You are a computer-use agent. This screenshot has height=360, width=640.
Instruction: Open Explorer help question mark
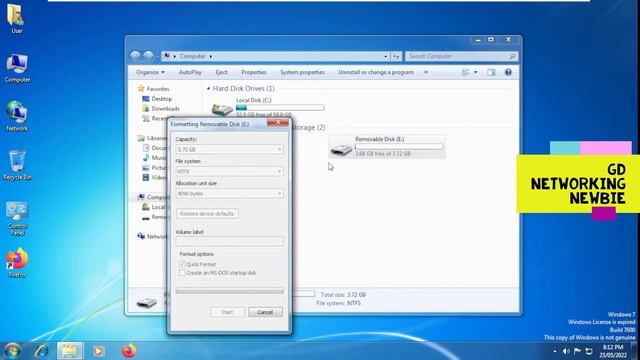click(508, 72)
